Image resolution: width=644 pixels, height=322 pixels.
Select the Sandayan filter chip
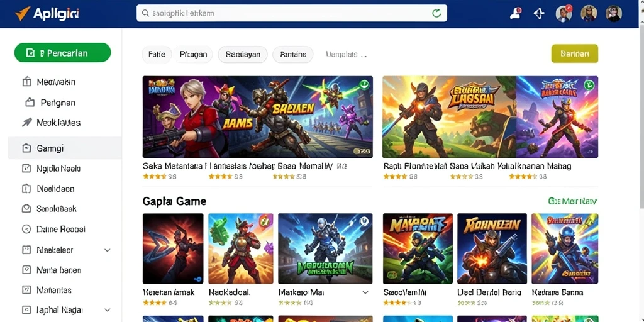243,54
